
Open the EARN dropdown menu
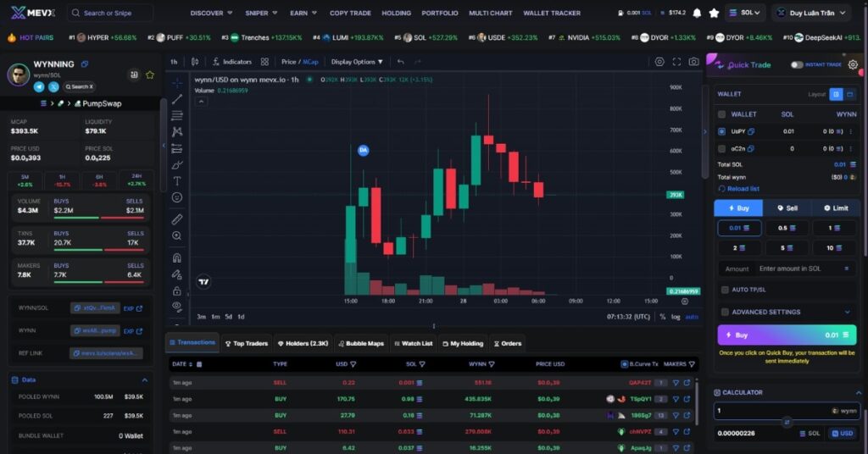click(x=303, y=13)
